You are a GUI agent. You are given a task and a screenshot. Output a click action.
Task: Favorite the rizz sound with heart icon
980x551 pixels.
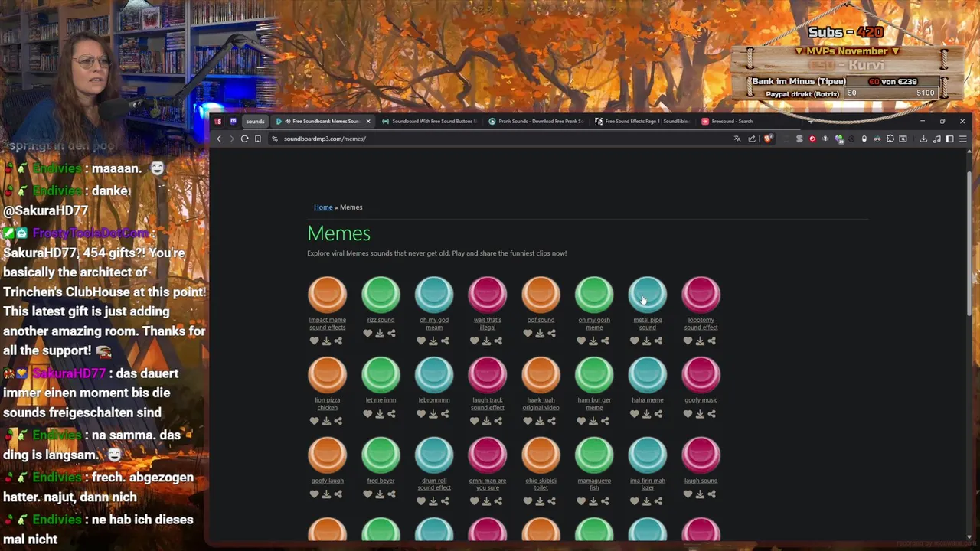click(367, 334)
